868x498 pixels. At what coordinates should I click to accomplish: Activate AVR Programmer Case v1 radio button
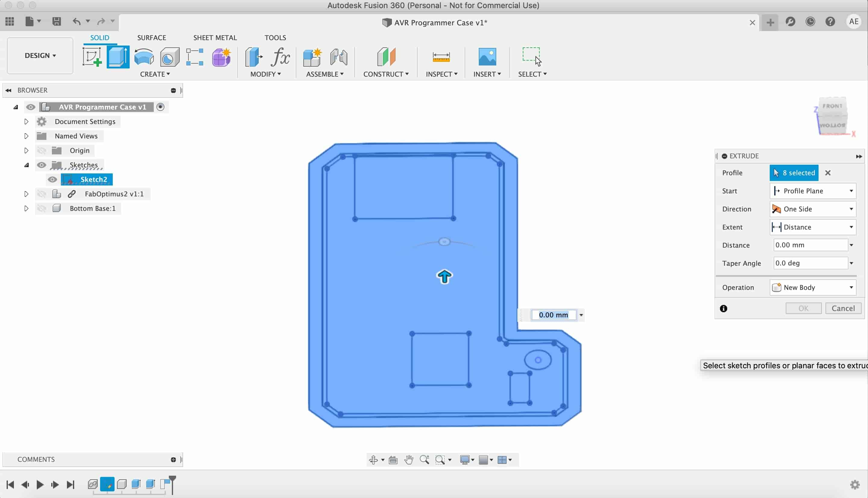pos(160,107)
